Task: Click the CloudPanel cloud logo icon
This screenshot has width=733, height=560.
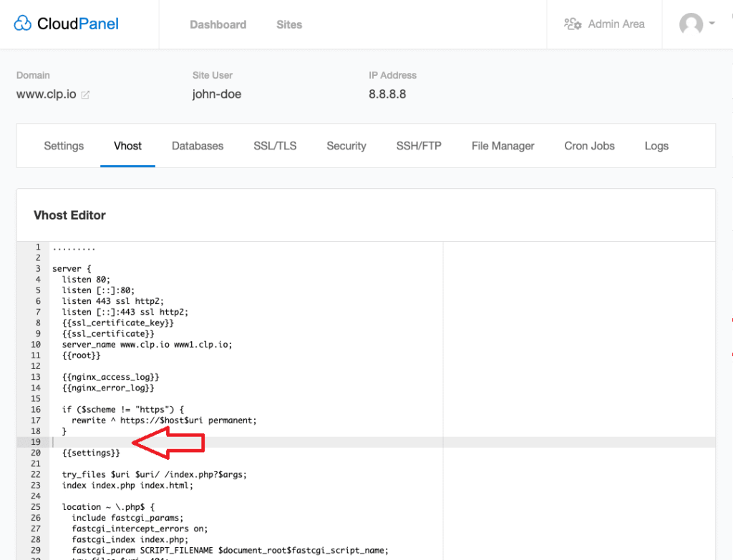Action: pos(23,24)
